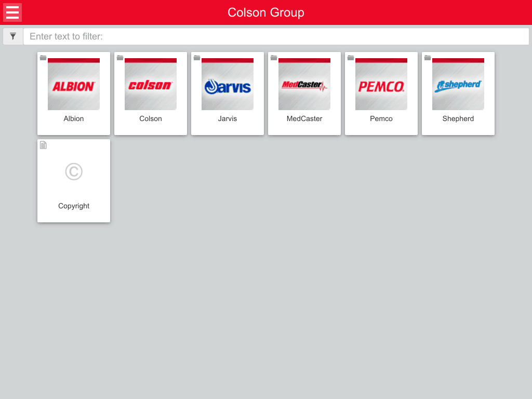This screenshot has width=532, height=399.
Task: Open the Copyright document
Action: 74,181
